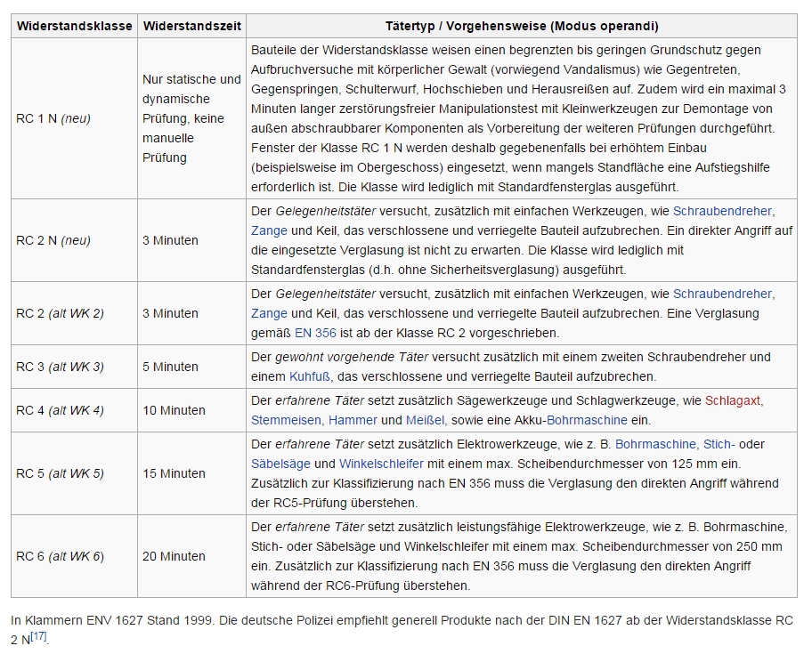The height and width of the screenshot is (654, 812).
Task: Click Bohrmaschine link in the RC 4 row
Action: coord(587,420)
